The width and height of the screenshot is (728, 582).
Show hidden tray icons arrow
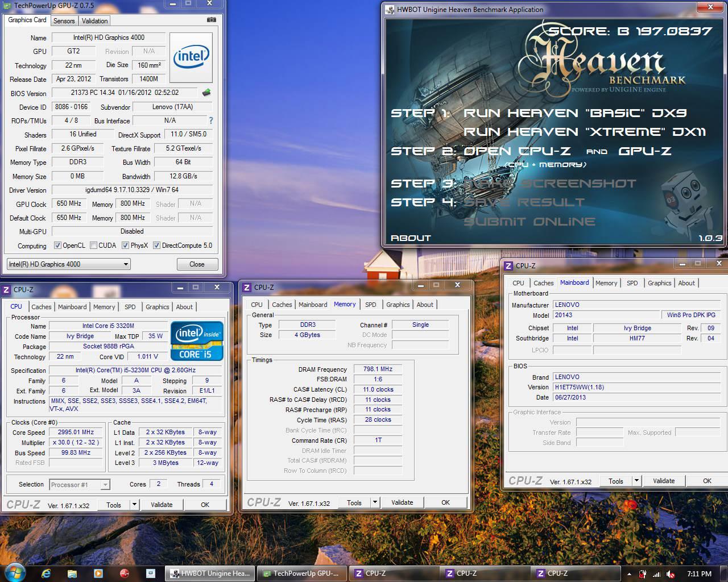[629, 573]
